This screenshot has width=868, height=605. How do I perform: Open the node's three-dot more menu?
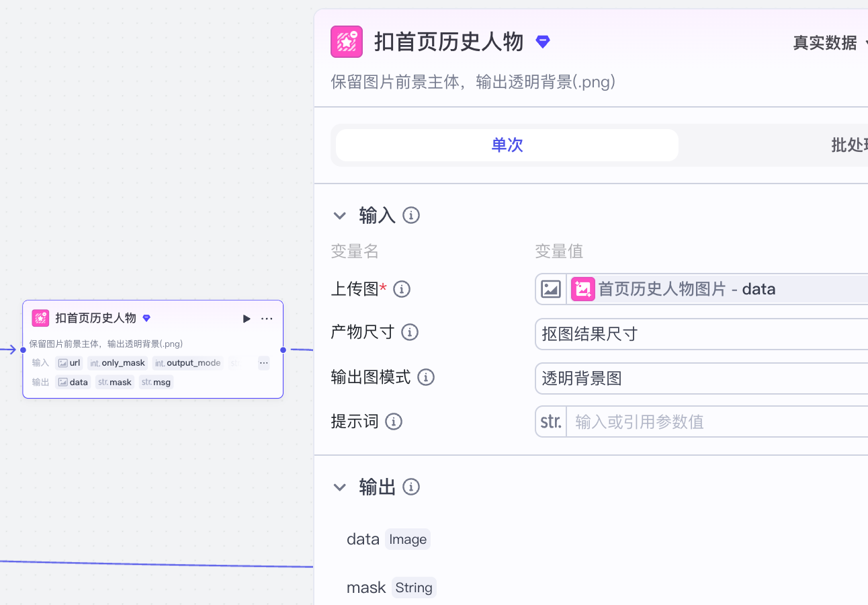pyautogui.click(x=267, y=319)
